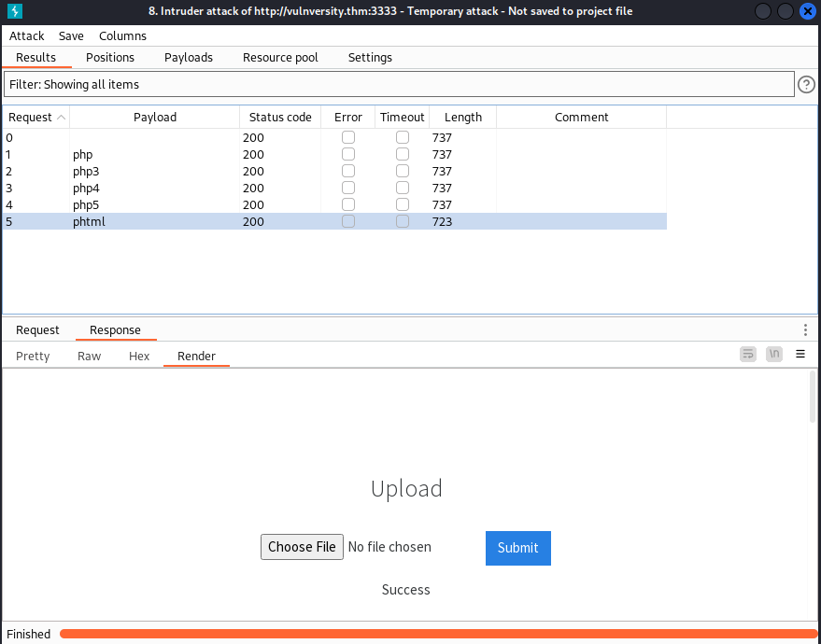The width and height of the screenshot is (821, 644).
Task: Toggle the Error checkbox in the php4 row
Action: [348, 188]
